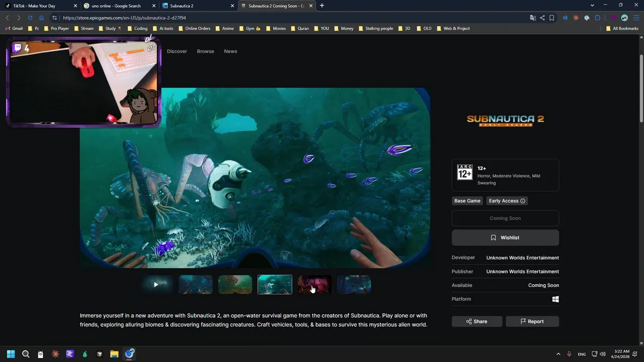Open the browser hamburger menu
The height and width of the screenshot is (362, 644).
pos(635,18)
